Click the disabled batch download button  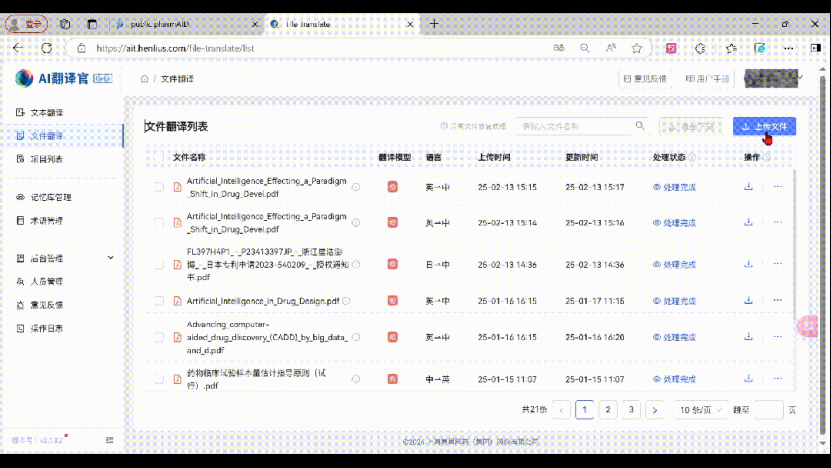coord(692,127)
